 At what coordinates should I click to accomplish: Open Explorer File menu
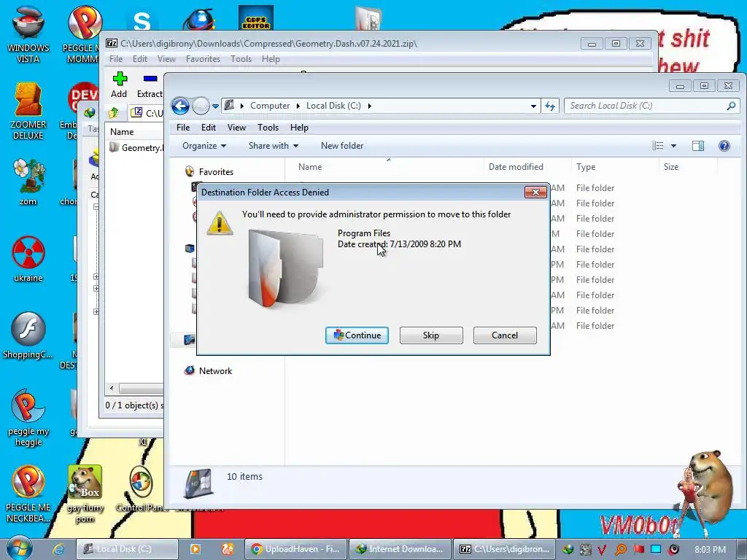pos(183,128)
